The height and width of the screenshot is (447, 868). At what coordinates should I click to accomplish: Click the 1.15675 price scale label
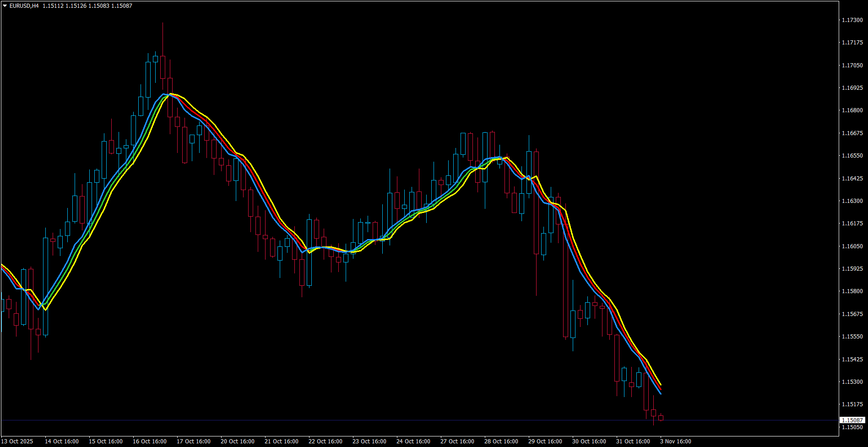pos(852,314)
